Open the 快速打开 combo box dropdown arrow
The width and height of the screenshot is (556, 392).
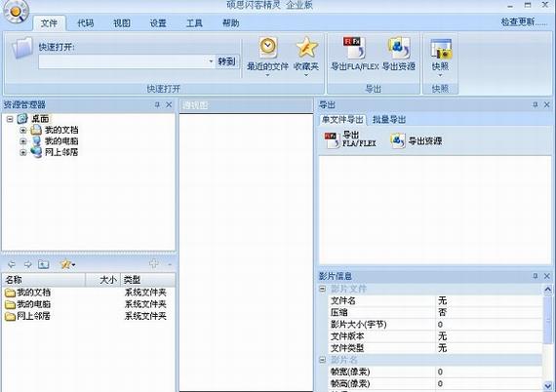pos(211,61)
